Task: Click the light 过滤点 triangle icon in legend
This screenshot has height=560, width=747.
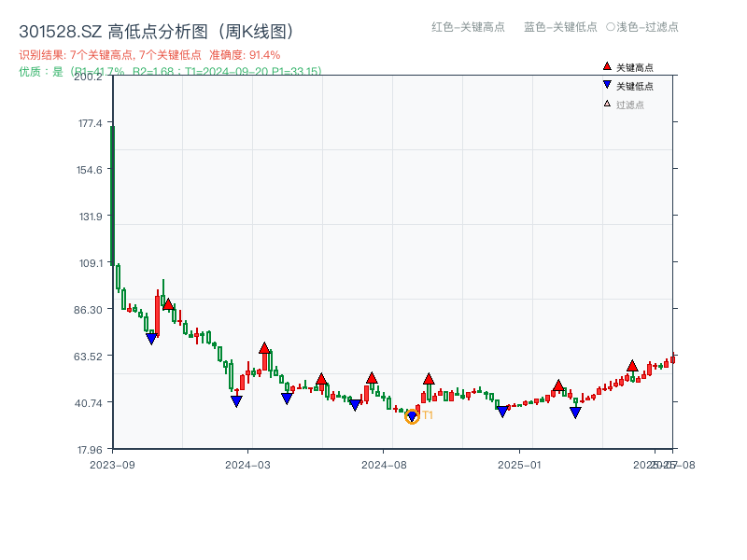Action: coord(607,104)
